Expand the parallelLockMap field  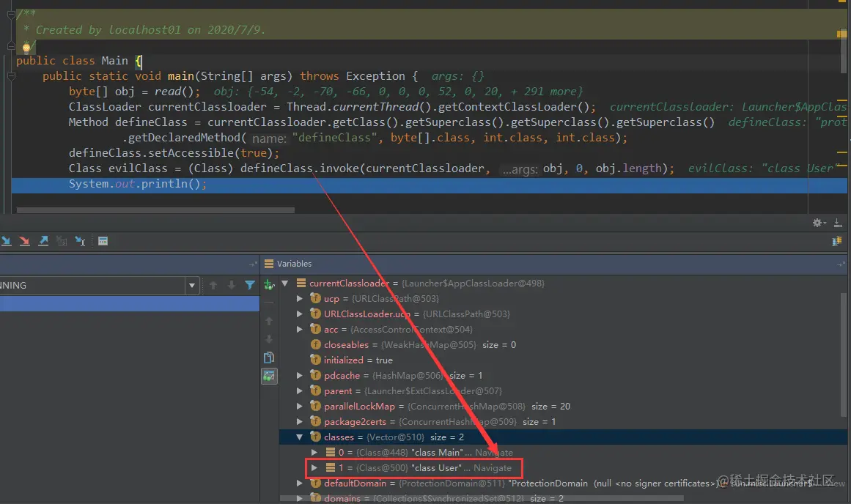300,406
